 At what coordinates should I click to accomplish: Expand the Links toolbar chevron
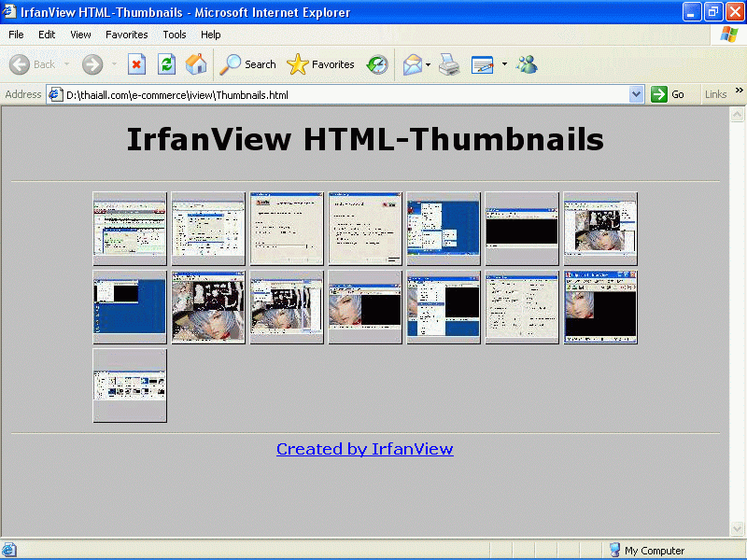pos(739,91)
